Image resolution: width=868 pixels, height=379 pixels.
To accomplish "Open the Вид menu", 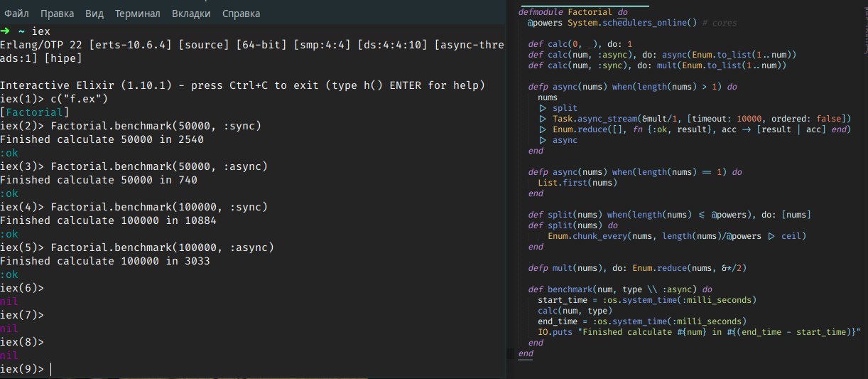I will pos(94,14).
